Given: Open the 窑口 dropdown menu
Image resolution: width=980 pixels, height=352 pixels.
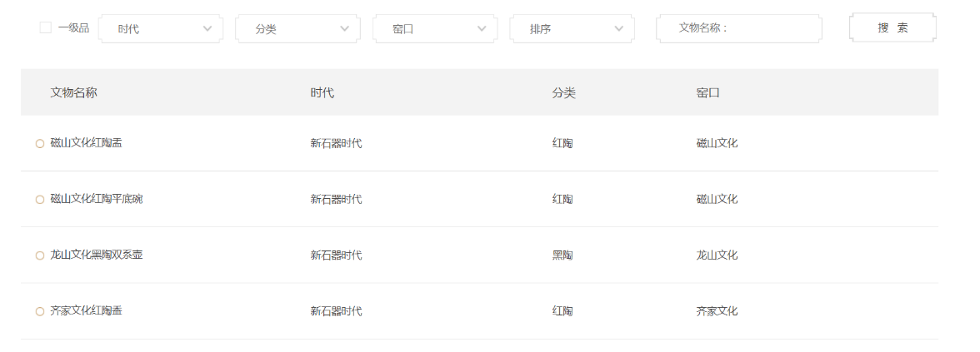Looking at the screenshot, I should click(x=434, y=28).
